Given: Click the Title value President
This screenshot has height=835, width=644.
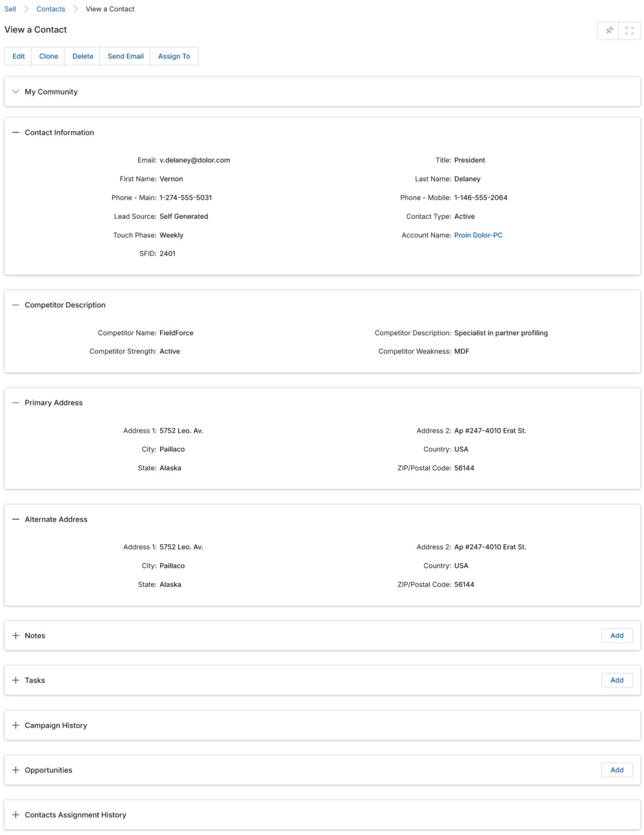Looking at the screenshot, I should tap(470, 160).
